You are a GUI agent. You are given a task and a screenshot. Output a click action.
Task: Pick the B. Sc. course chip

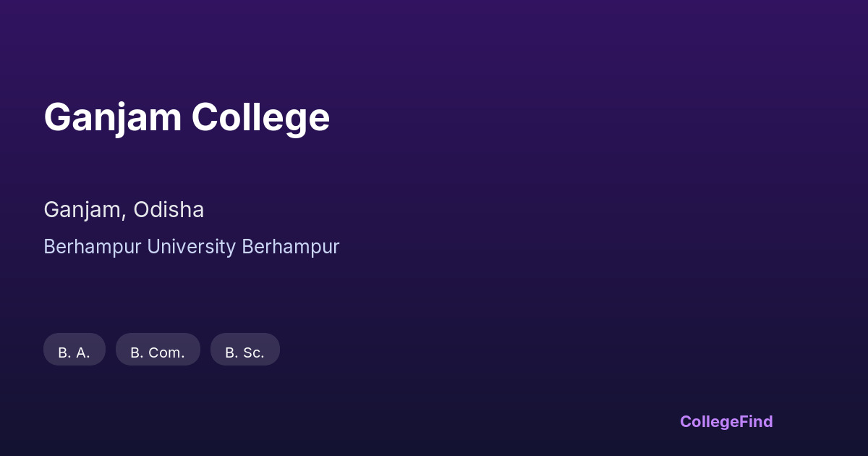pos(244,350)
